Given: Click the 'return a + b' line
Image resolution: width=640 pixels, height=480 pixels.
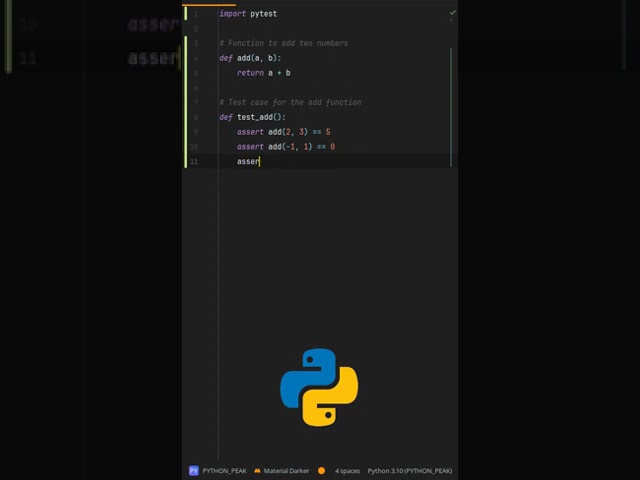Looking at the screenshot, I should pos(264,73).
